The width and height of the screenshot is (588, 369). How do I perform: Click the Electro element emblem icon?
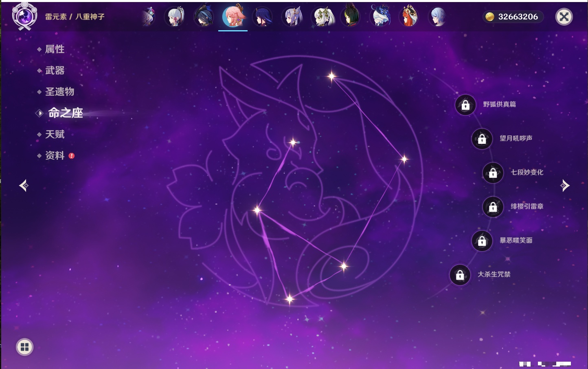24,16
